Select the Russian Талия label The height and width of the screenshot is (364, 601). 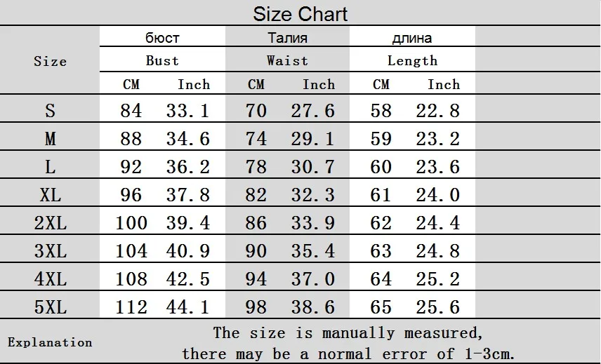click(x=287, y=38)
